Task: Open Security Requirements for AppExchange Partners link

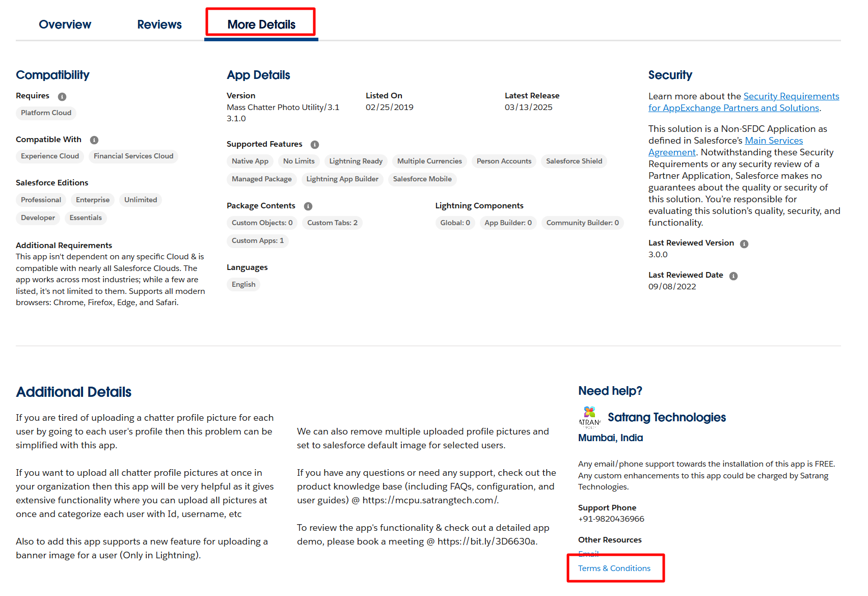Action: (x=744, y=102)
